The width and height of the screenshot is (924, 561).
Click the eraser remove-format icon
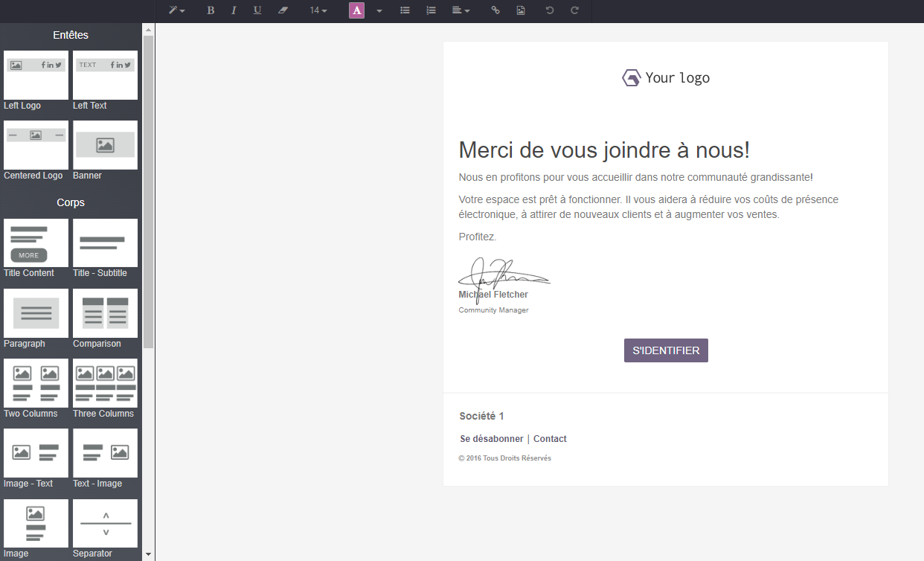(282, 10)
